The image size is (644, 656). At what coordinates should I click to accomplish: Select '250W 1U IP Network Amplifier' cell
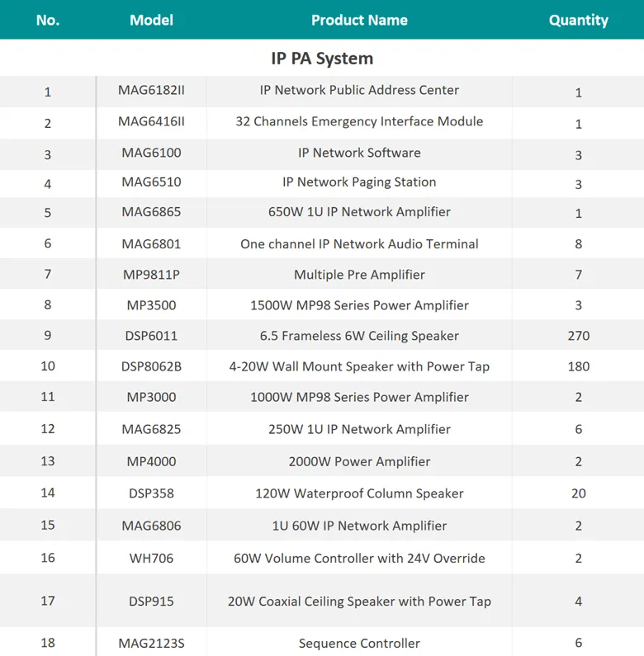pyautogui.click(x=359, y=429)
